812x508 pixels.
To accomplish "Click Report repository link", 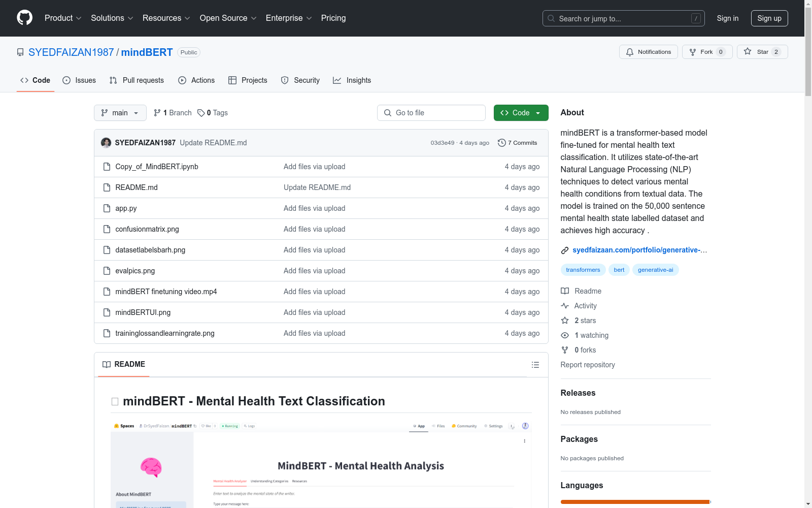I will point(588,365).
